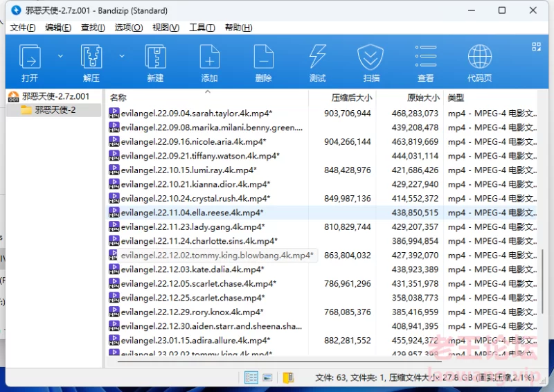Click the MP4 icon of 22.10.15 file
The image size is (554, 392).
coord(114,170)
